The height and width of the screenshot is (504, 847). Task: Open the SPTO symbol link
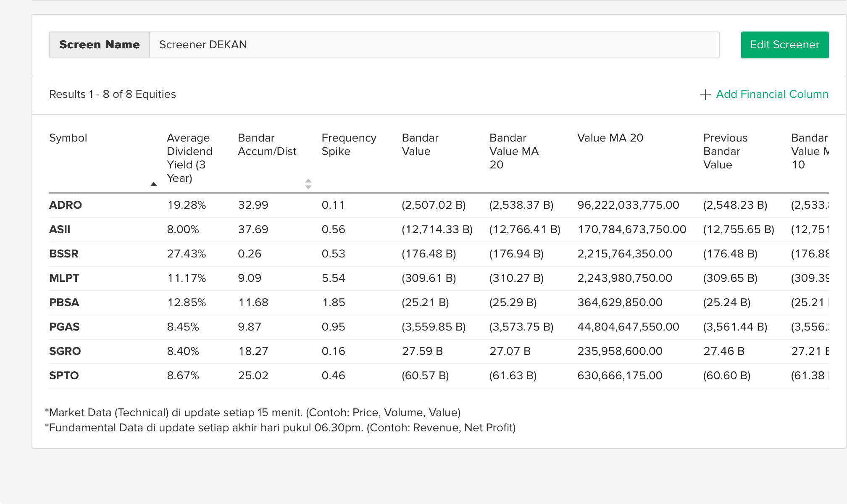tap(64, 375)
